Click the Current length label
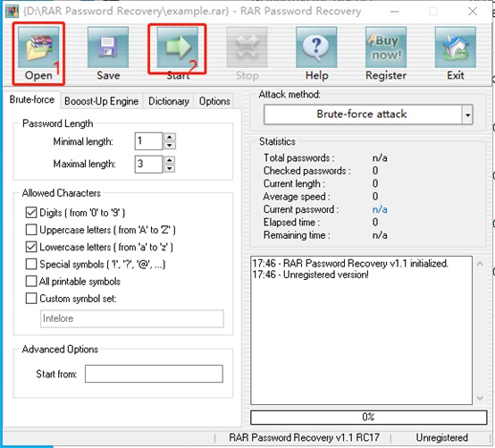Viewport: 495px width, 448px height. tap(294, 183)
